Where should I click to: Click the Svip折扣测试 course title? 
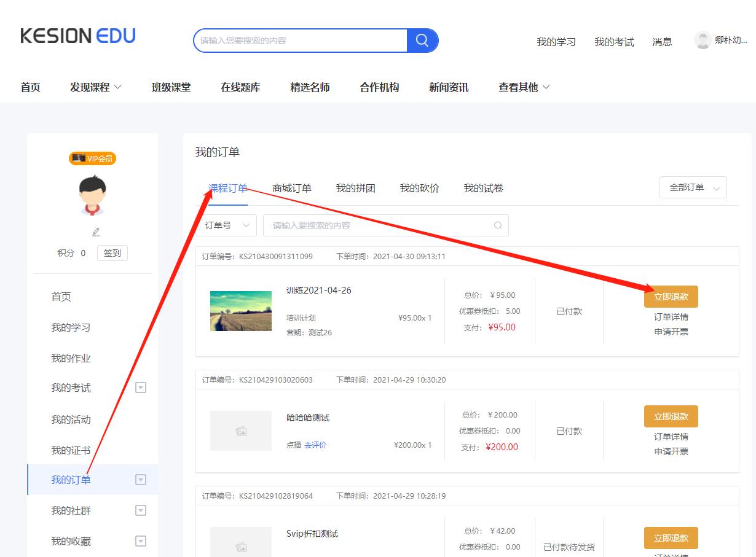[312, 534]
